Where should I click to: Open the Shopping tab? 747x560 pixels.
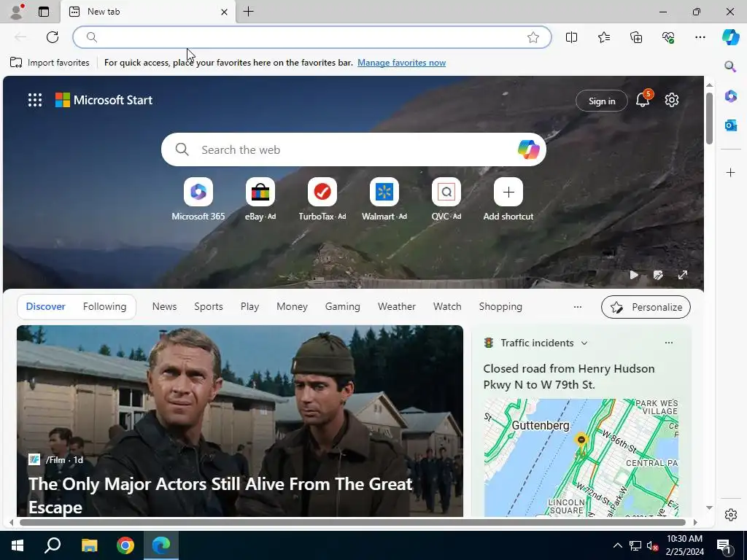point(500,307)
